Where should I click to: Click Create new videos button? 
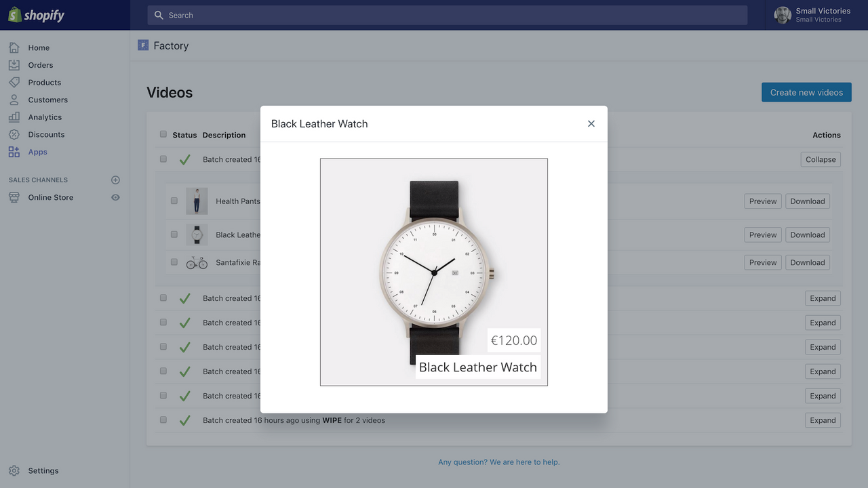(x=806, y=92)
